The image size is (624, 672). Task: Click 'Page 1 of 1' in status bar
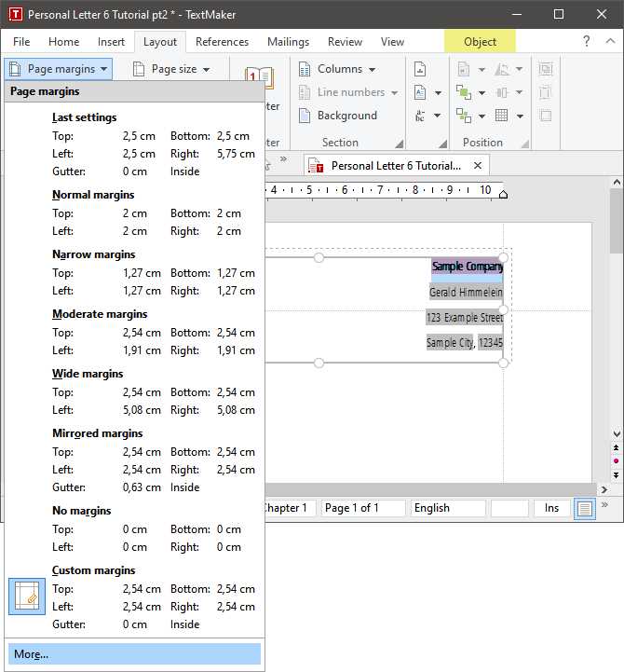362,508
